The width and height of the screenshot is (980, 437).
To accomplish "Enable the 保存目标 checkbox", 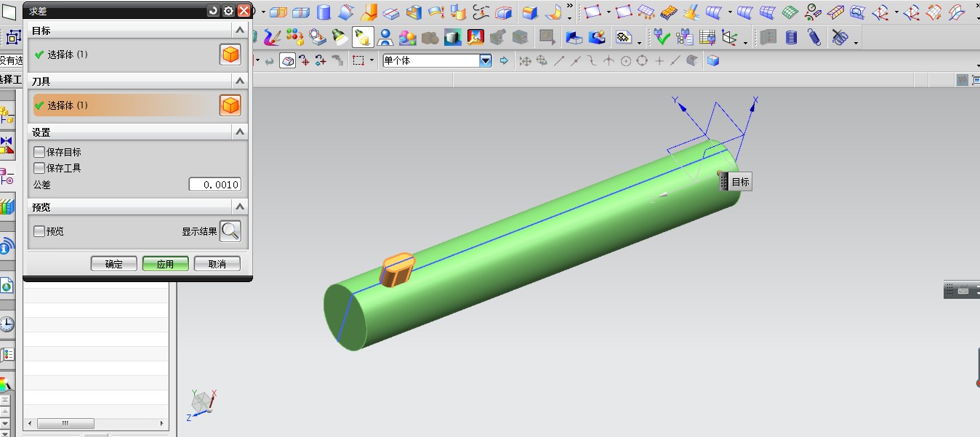I will tap(39, 152).
